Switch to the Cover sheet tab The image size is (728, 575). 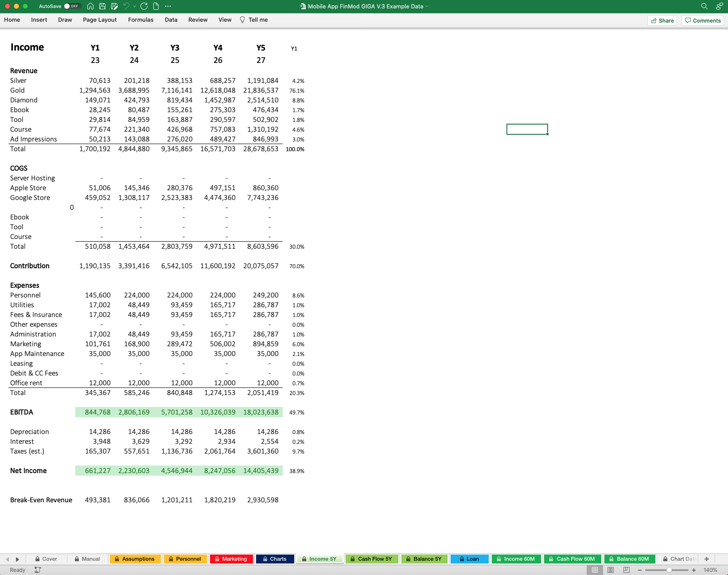(x=46, y=559)
